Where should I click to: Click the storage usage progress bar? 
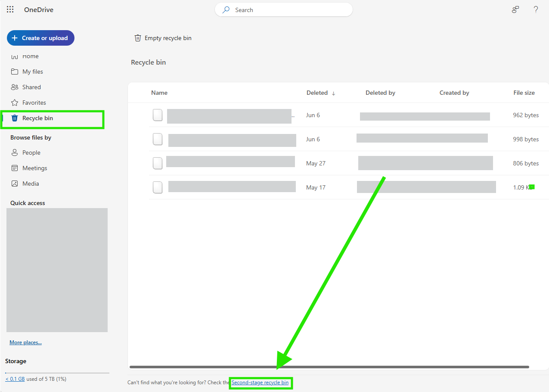(x=57, y=373)
